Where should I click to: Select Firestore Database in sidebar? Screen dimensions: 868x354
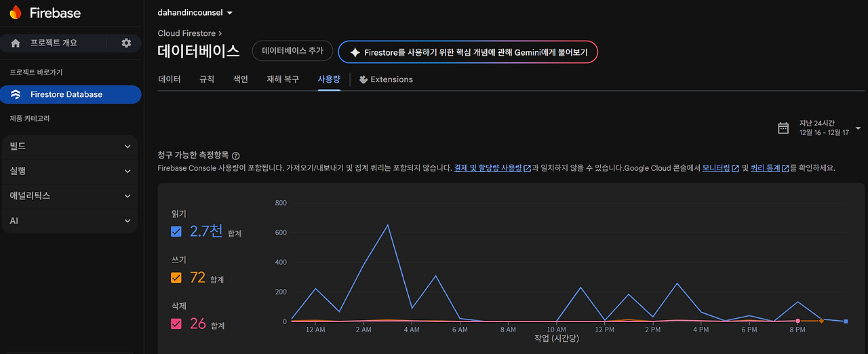tap(71, 94)
